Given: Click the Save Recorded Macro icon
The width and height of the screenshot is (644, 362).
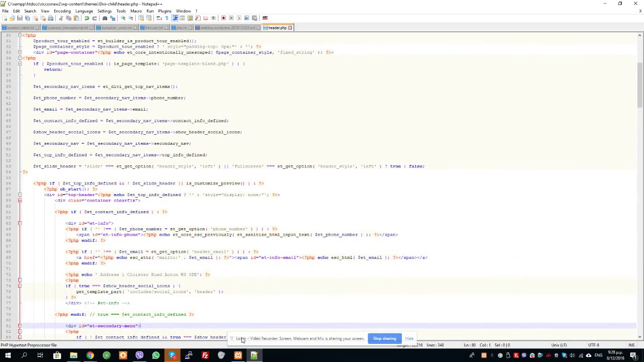Looking at the screenshot, I should tap(254, 18).
